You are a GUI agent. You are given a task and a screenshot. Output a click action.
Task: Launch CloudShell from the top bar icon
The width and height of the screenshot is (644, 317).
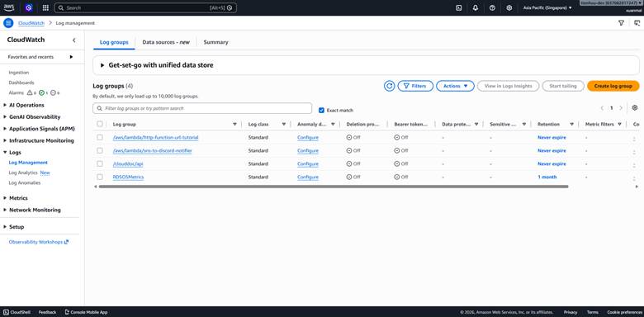(459, 7)
